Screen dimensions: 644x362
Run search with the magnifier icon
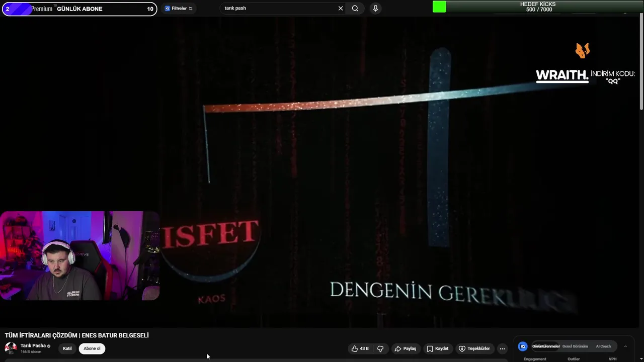(x=355, y=8)
